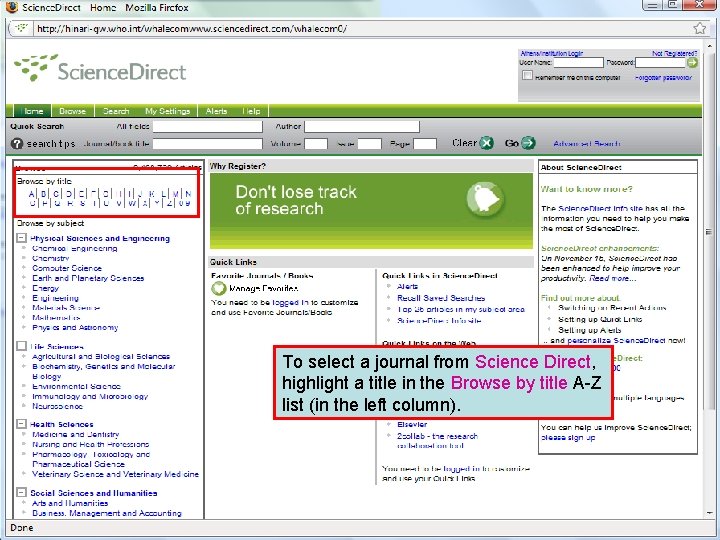Click the bell icon in register banner

tap(485, 199)
